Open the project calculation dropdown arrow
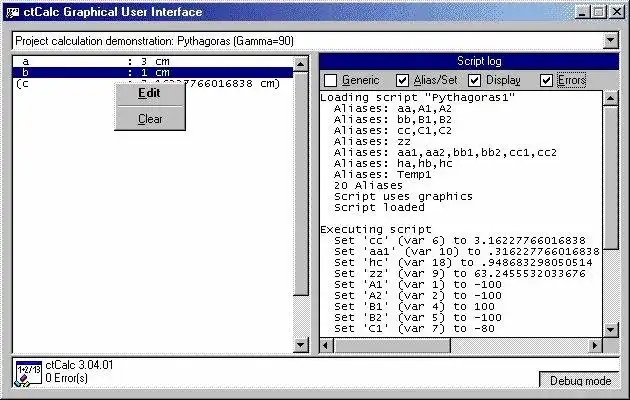Image resolution: width=630 pixels, height=400 pixels. pyautogui.click(x=611, y=41)
